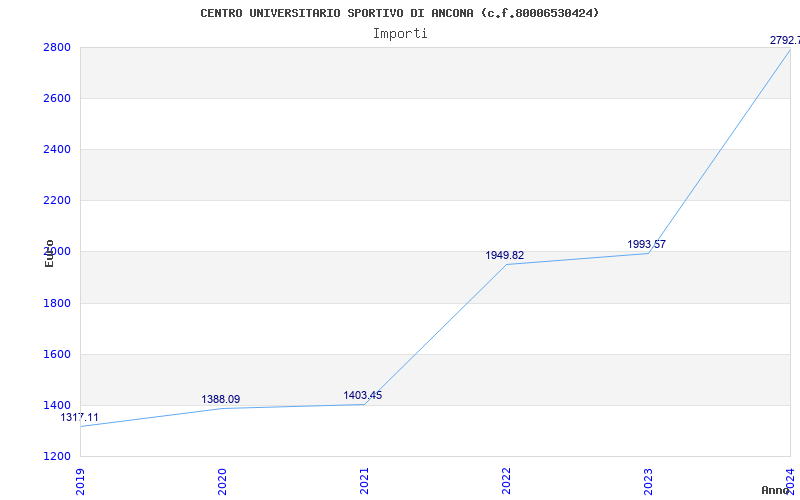This screenshot has width=800, height=500.
Task: Click the 1800 y-axis tick label
Action: [x=57, y=303]
